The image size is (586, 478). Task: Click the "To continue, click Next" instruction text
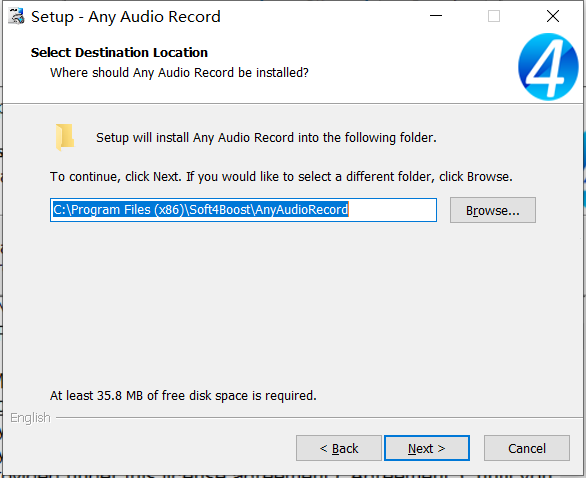pos(281,177)
